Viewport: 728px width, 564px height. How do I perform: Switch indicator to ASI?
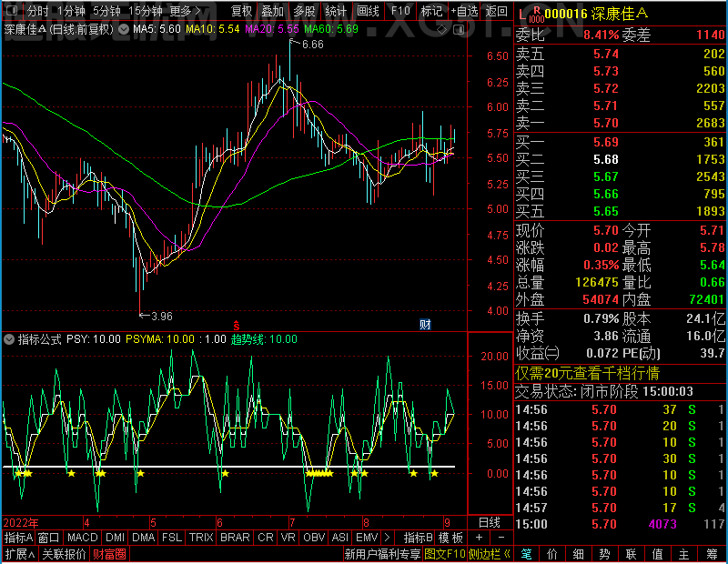pyautogui.click(x=339, y=538)
